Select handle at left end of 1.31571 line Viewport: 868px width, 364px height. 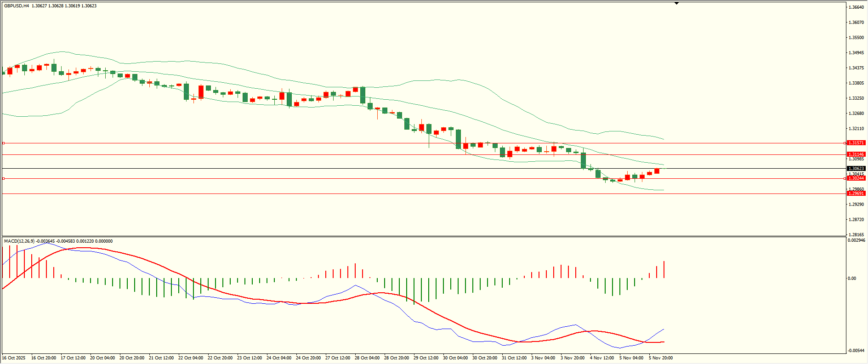pos(4,143)
